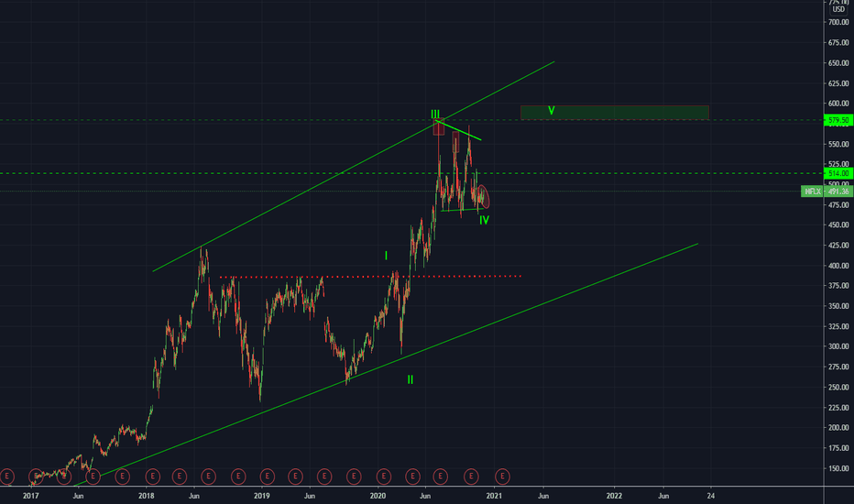The image size is (854, 504).
Task: Open the earnings marker above the 2019 label
Action: 267,477
